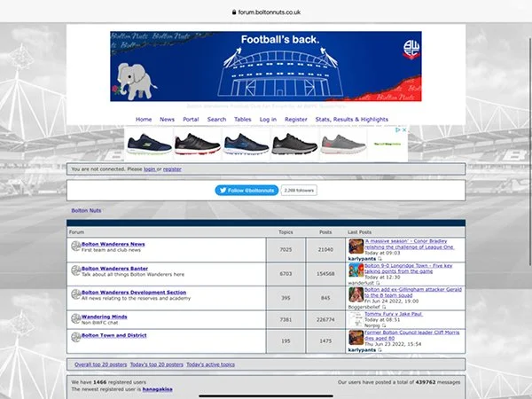This screenshot has height=399, width=532.
Task: Open post about Cliff Morris dies aged 80
Action: (x=412, y=335)
